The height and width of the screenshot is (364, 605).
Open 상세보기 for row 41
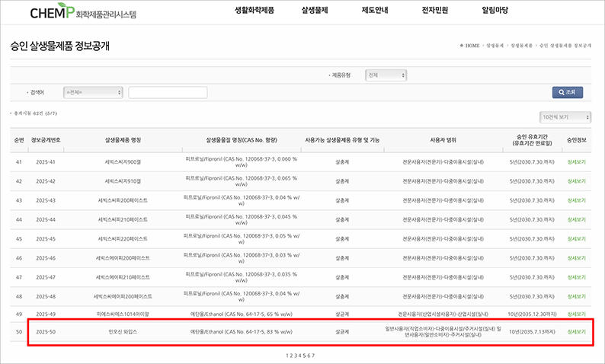[x=577, y=161]
